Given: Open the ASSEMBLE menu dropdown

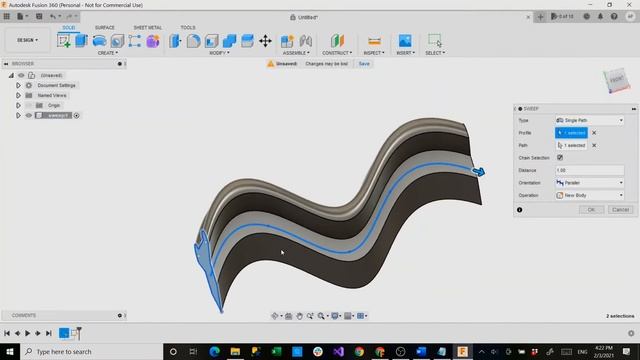Looking at the screenshot, I should tap(296, 53).
